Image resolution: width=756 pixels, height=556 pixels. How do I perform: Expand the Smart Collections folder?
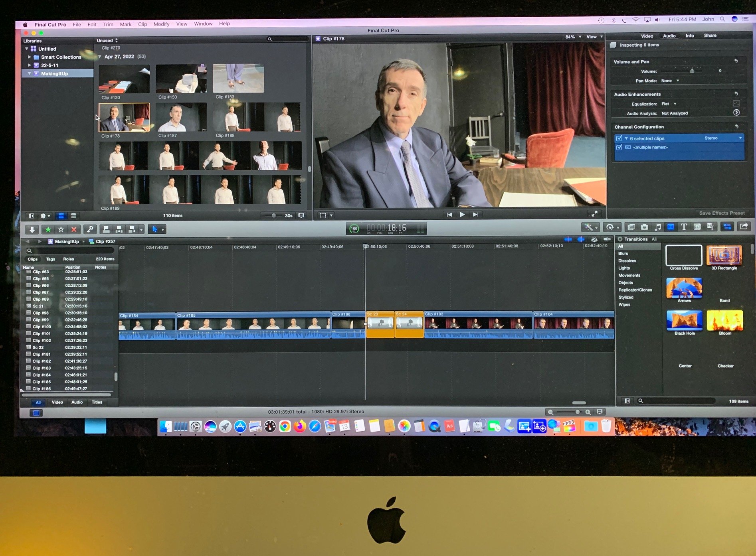(x=30, y=57)
